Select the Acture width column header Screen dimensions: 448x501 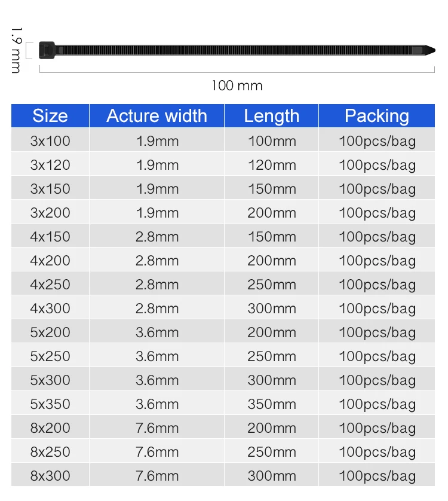(157, 115)
